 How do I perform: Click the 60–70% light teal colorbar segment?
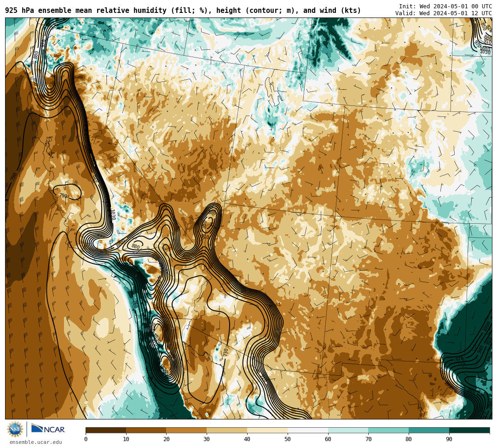[x=348, y=430]
